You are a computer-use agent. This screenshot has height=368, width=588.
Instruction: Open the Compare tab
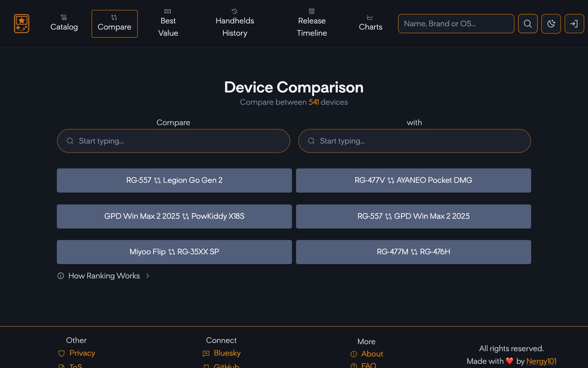click(x=114, y=24)
